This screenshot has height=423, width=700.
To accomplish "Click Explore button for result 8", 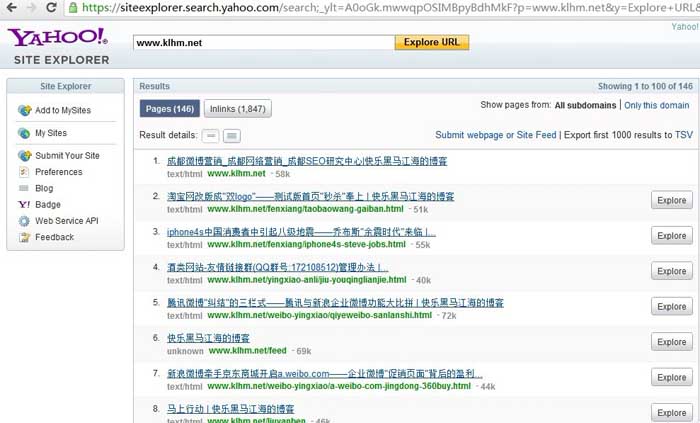I will coord(671,413).
